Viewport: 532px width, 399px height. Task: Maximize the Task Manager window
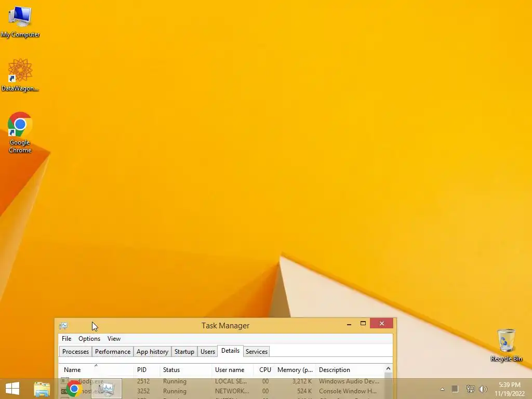363,324
